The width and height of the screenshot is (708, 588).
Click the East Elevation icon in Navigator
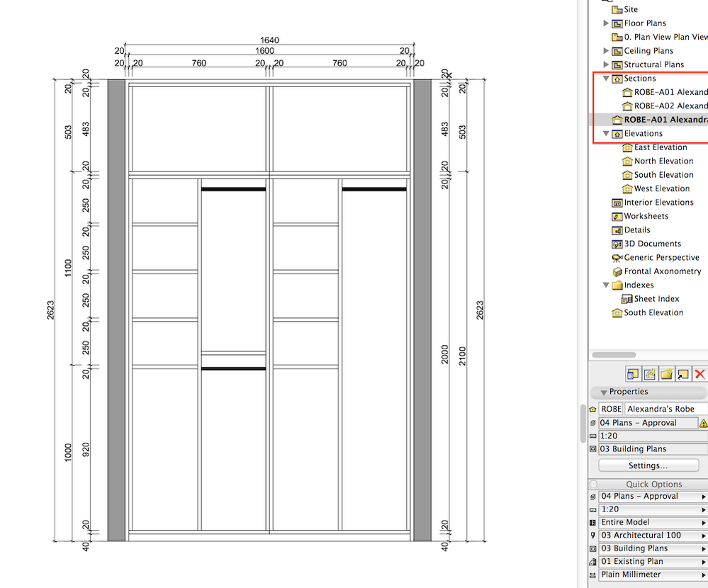tap(627, 147)
